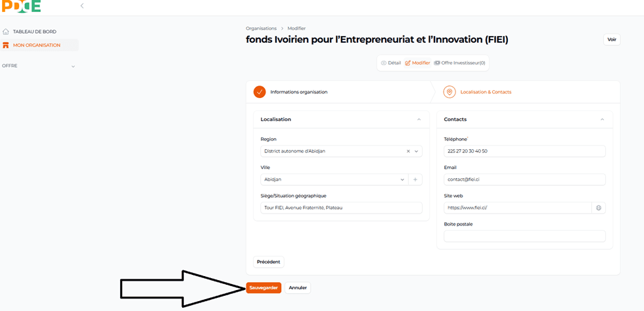
Task: Collapse the Localisation panel
Action: coord(419,120)
